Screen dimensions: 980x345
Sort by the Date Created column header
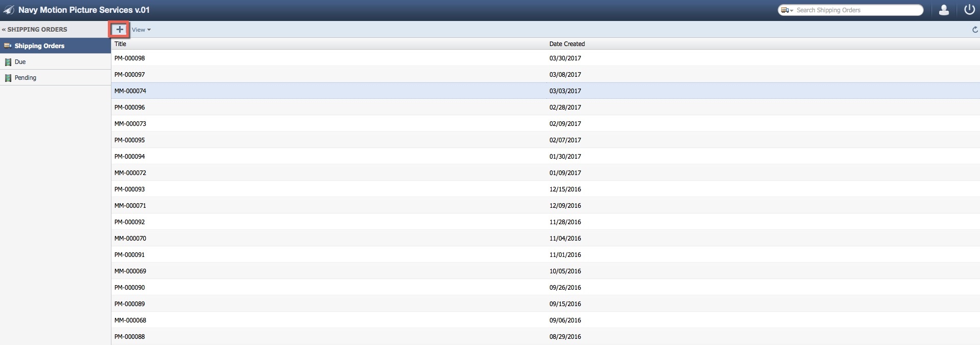pos(567,44)
